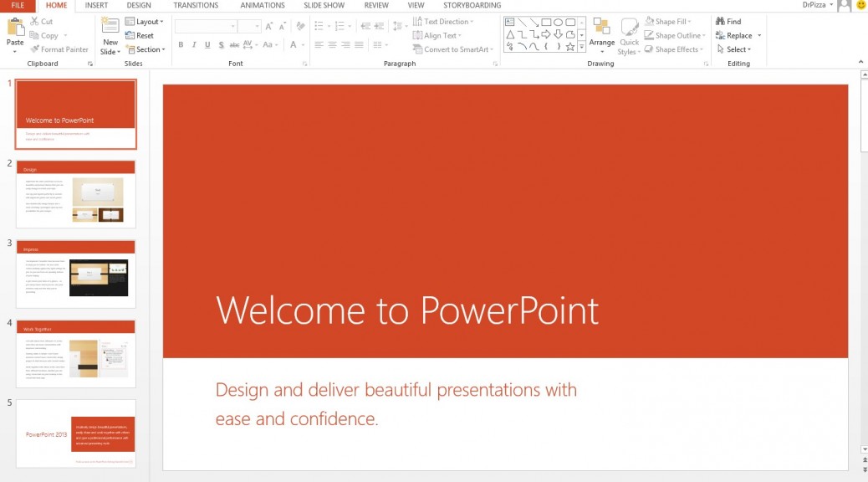Click the Copy icon

pyautogui.click(x=34, y=35)
